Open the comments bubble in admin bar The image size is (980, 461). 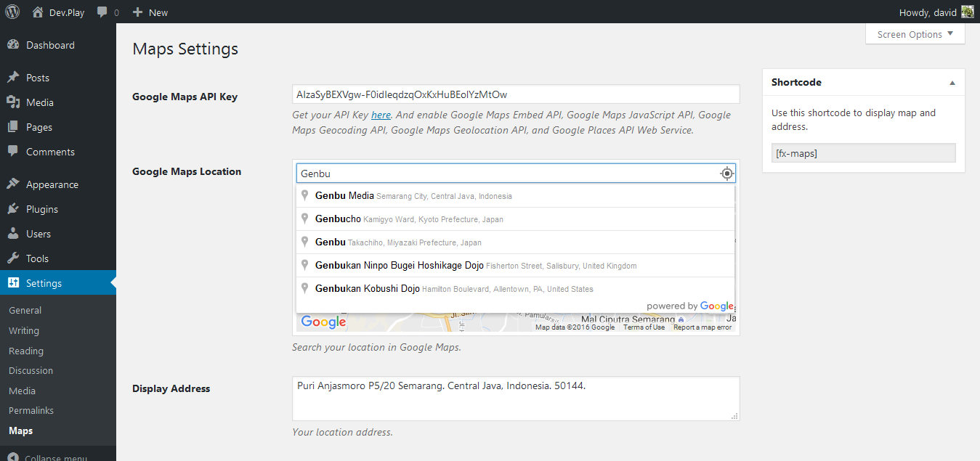[x=103, y=12]
